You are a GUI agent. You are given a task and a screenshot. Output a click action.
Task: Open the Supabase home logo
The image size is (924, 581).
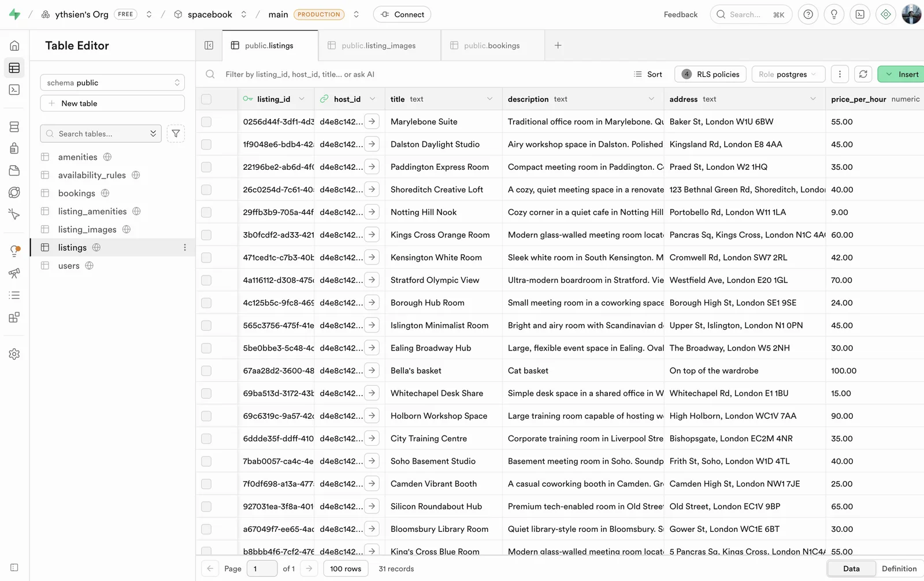14,14
